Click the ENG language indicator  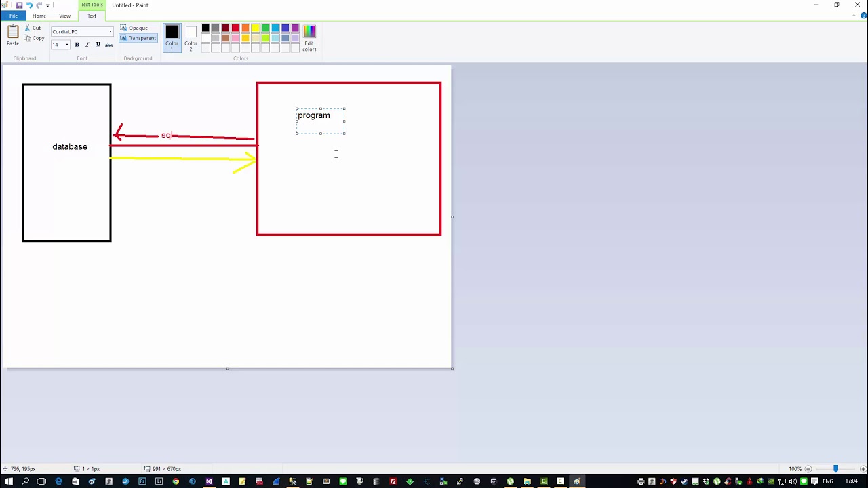click(x=828, y=481)
